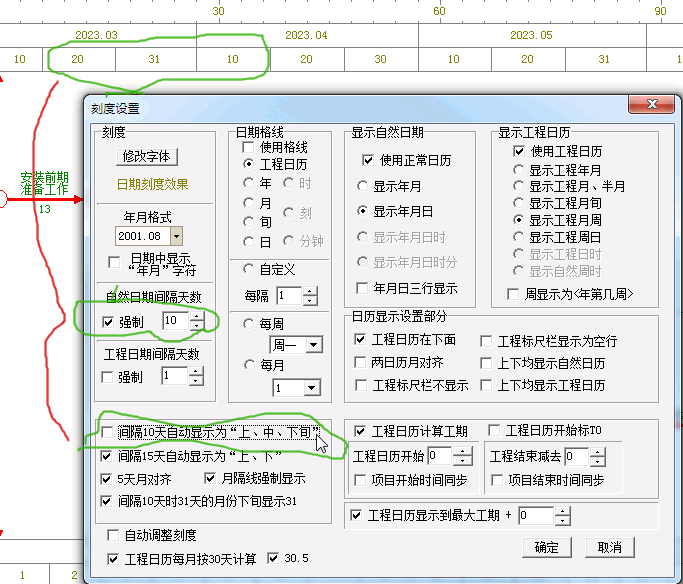This screenshot has height=584, width=683.
Task: Increase 工程结束减去 spinner value
Action: point(598,452)
